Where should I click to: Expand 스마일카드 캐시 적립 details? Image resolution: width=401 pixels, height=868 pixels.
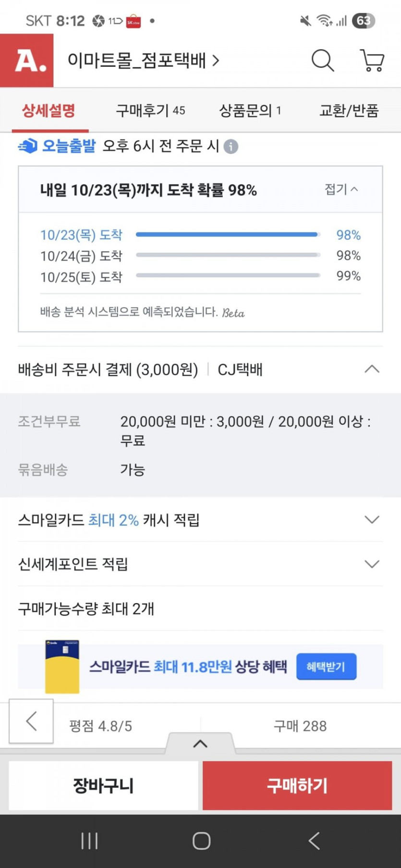(x=372, y=520)
